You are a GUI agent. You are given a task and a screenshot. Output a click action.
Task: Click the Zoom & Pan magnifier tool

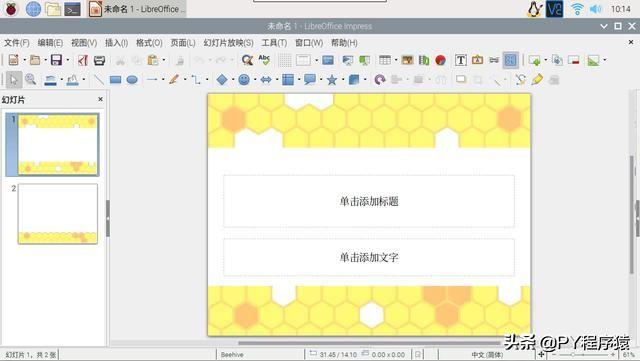coord(31,80)
